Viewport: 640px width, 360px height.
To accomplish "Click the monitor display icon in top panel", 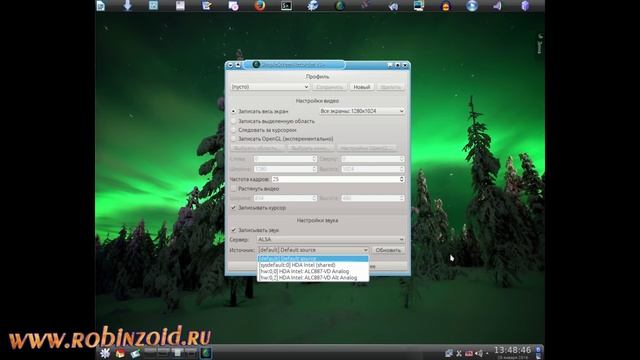I will coord(419,5).
